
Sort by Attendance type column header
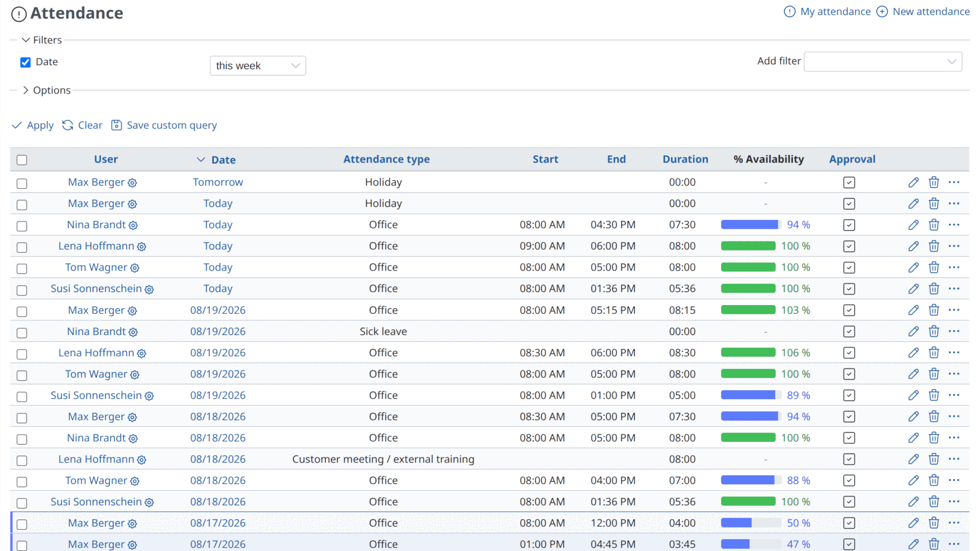(x=386, y=159)
